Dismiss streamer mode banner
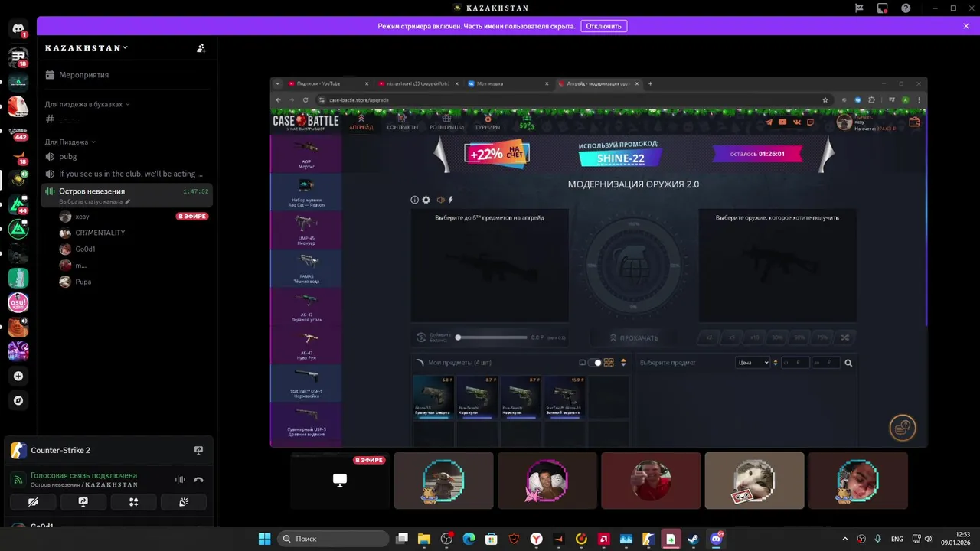This screenshot has width=980, height=551. (966, 26)
